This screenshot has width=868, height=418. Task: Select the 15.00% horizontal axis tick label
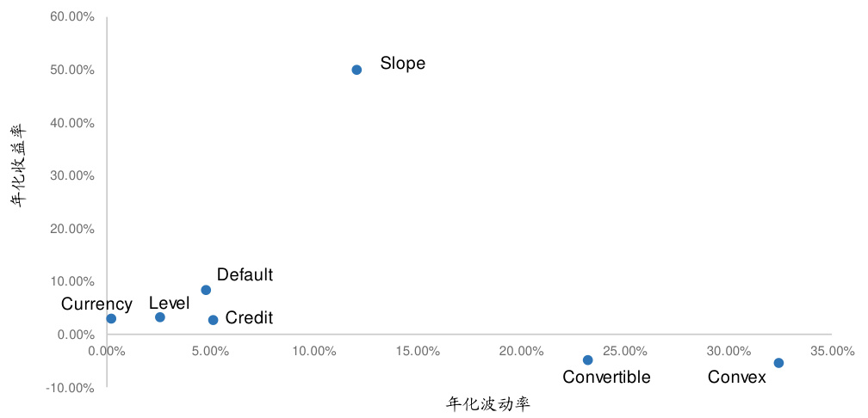(418, 351)
